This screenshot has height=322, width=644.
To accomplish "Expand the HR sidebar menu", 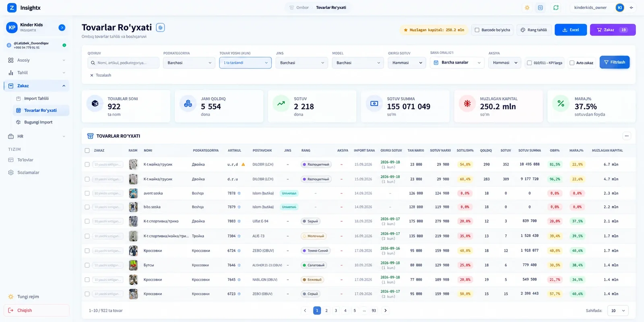I will 37,136.
